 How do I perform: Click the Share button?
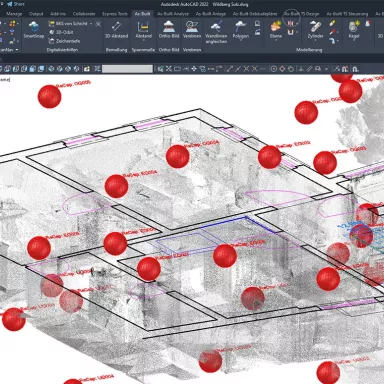click(x=16, y=4)
